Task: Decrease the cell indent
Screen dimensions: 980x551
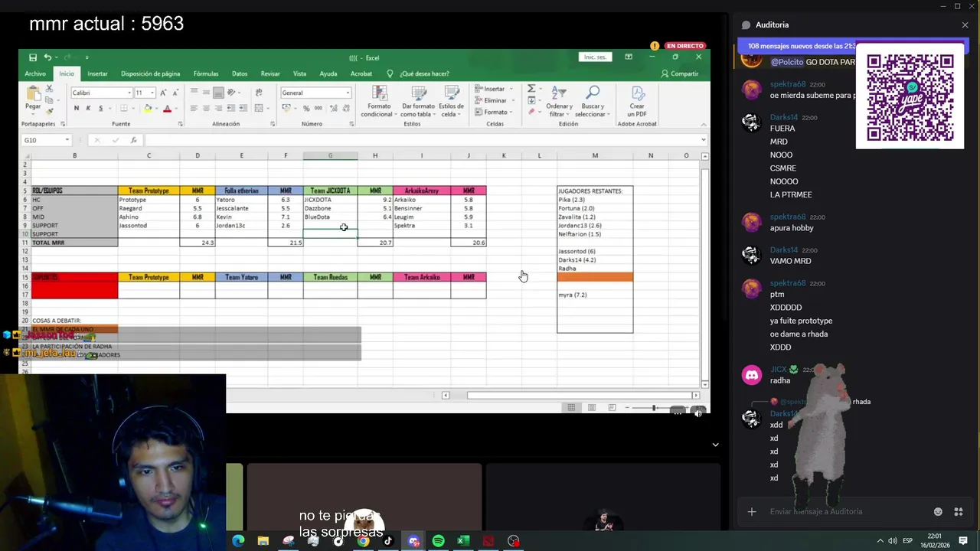Action: [232, 109]
